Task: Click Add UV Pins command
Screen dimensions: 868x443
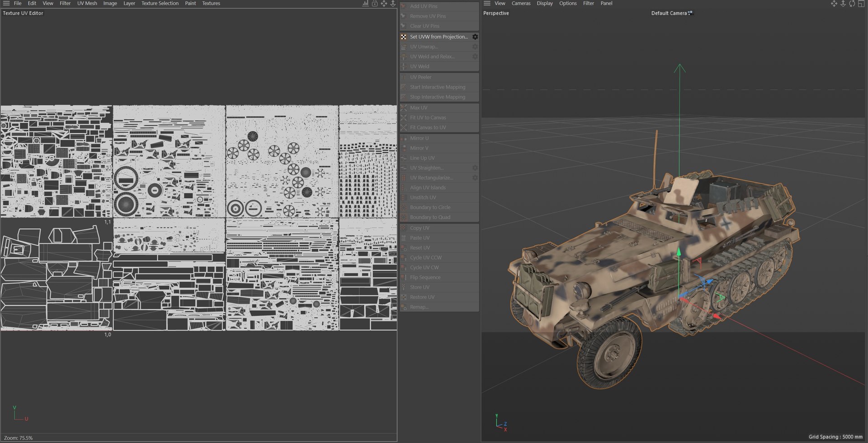Action: (x=439, y=6)
